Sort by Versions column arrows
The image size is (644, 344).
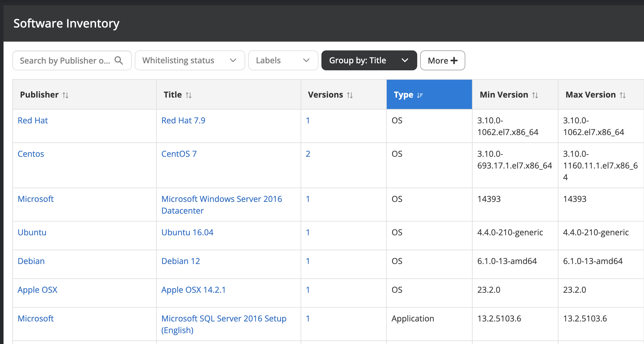point(350,95)
